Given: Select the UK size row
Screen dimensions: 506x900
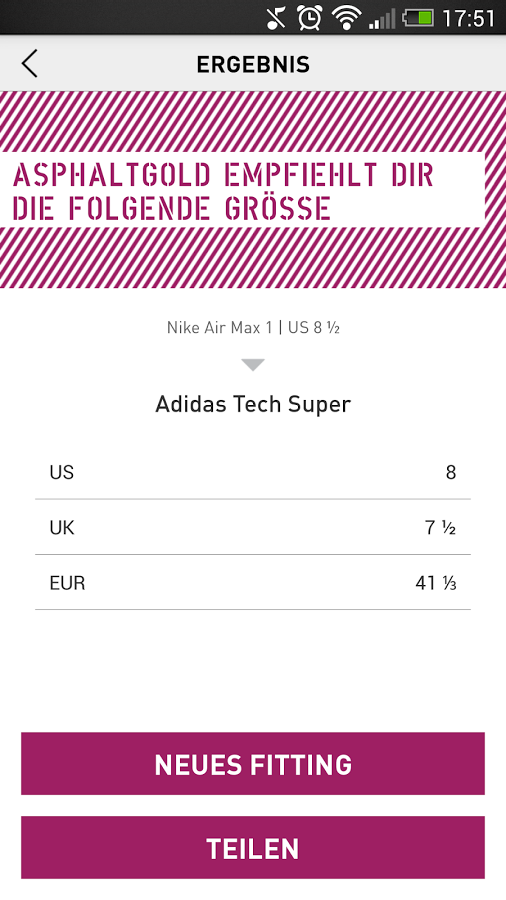Looking at the screenshot, I should [x=253, y=527].
